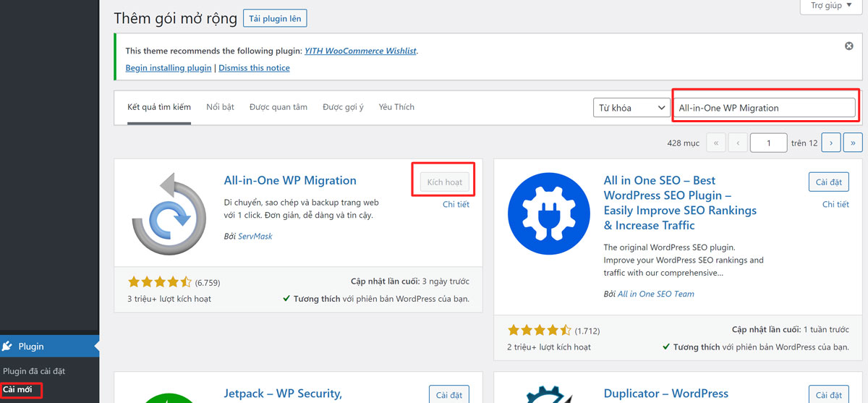Open Plugin in the sidebar menu
Viewport: 868px width, 403px height.
[x=49, y=347]
